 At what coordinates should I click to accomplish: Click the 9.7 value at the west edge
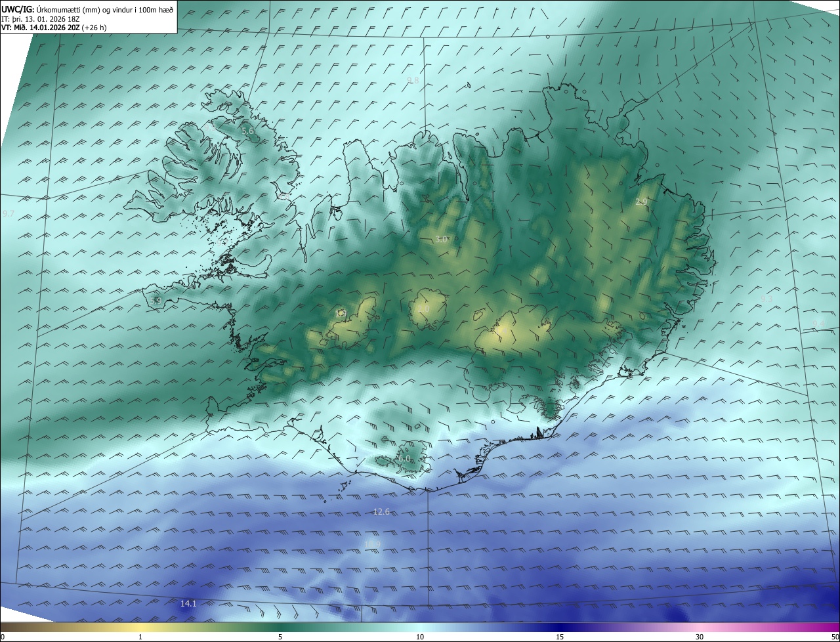(9, 214)
